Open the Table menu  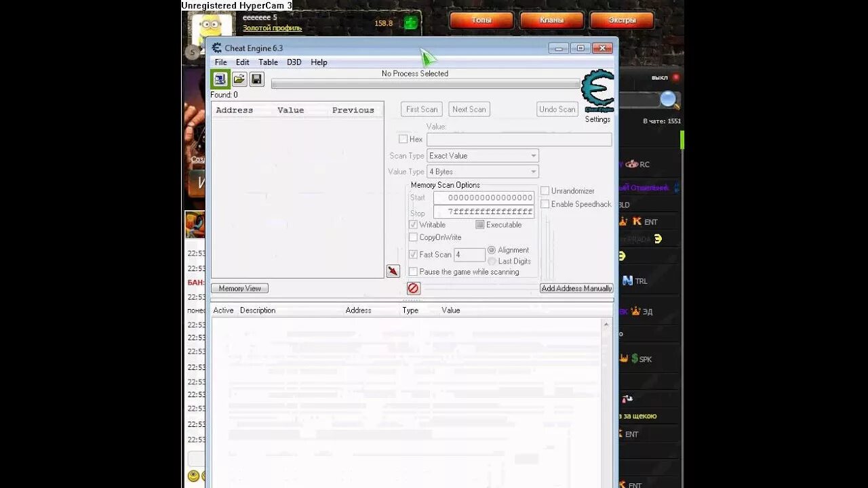pos(268,62)
